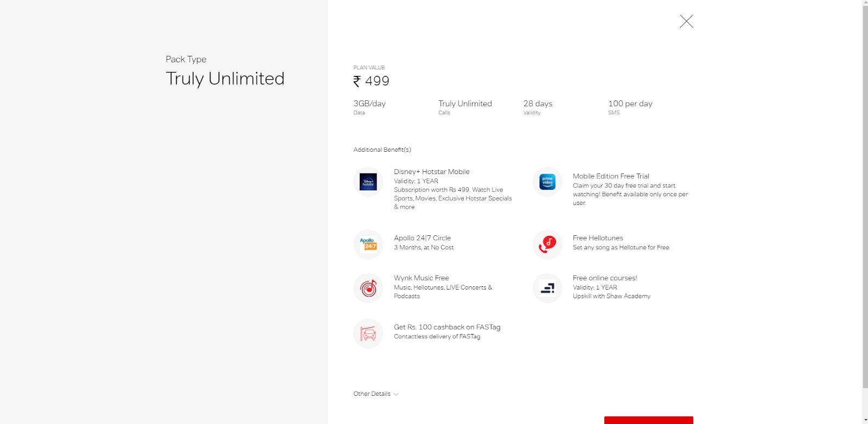This screenshot has height=424, width=868.
Task: Click the '100 per day' SMS value
Action: coord(630,104)
